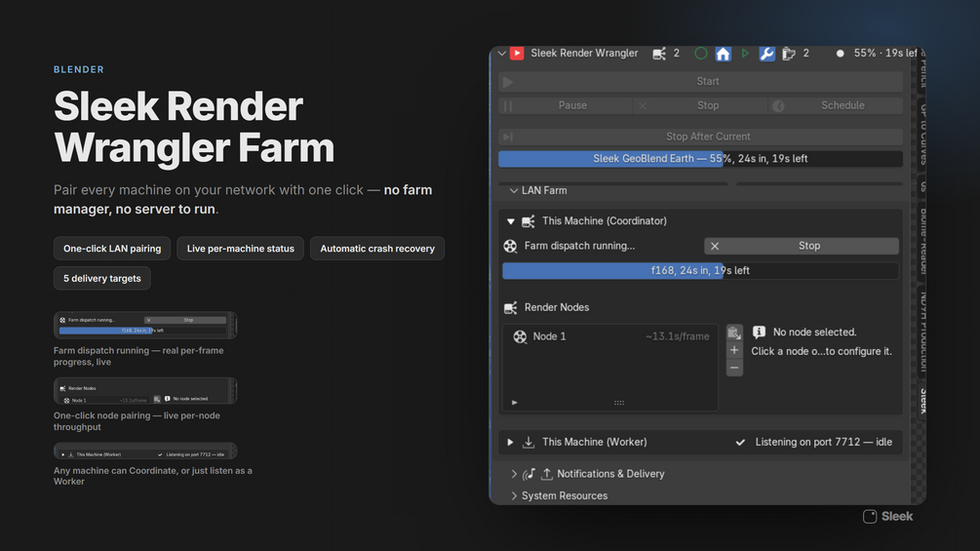Click the paste/pair node icon above plus button
Viewport: 980px width, 551px height.
pos(734,333)
